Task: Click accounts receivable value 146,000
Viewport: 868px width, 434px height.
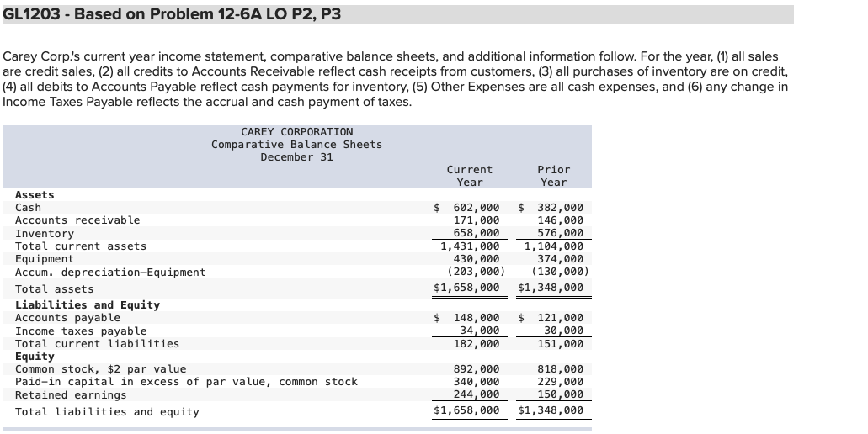Action: click(560, 220)
